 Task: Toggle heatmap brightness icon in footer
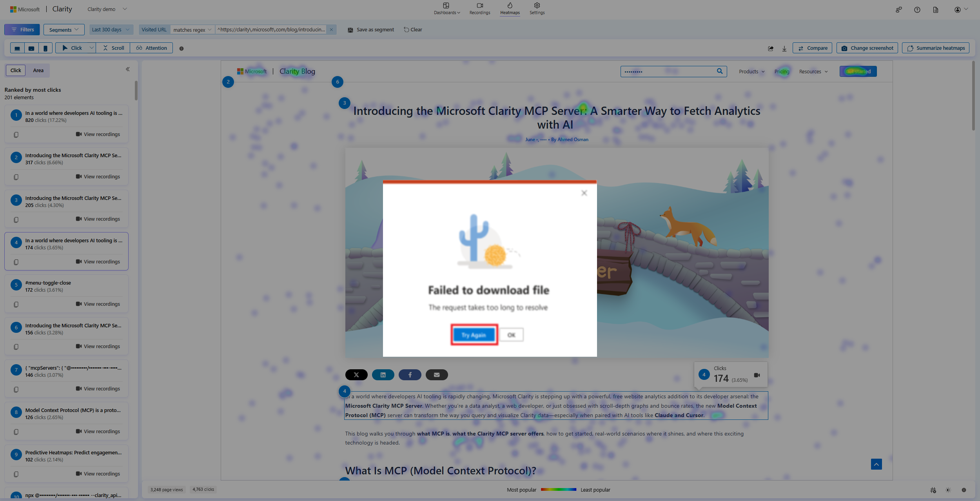pyautogui.click(x=948, y=490)
